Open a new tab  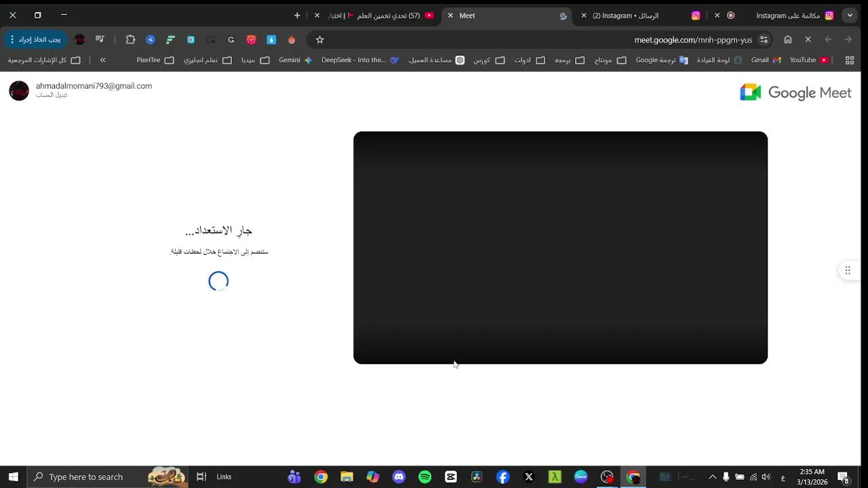click(297, 15)
